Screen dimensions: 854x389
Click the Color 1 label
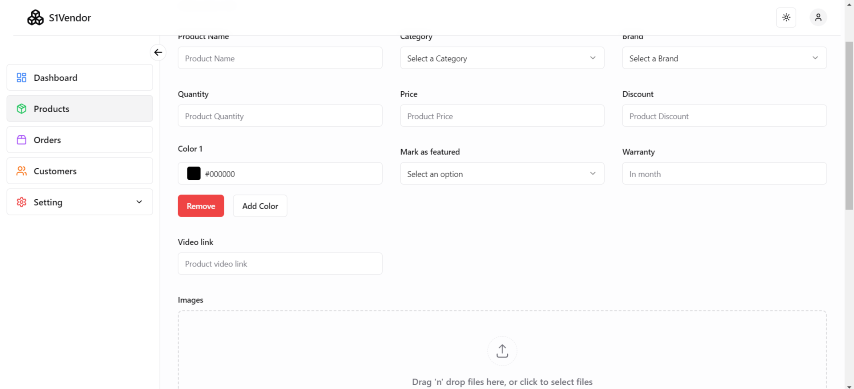191,149
